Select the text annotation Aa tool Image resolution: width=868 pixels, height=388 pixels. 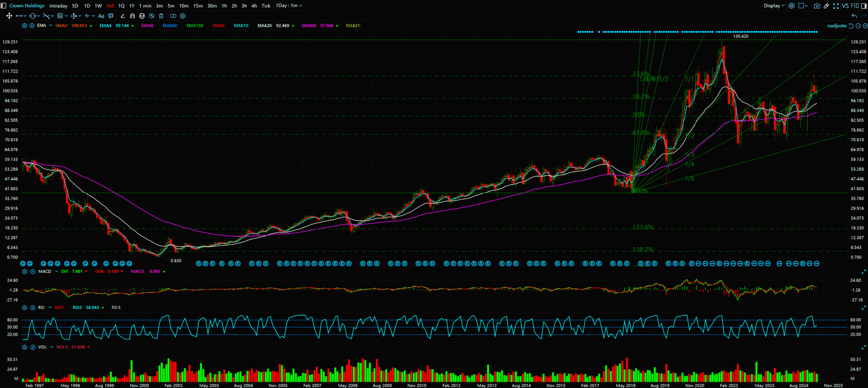click(x=101, y=16)
